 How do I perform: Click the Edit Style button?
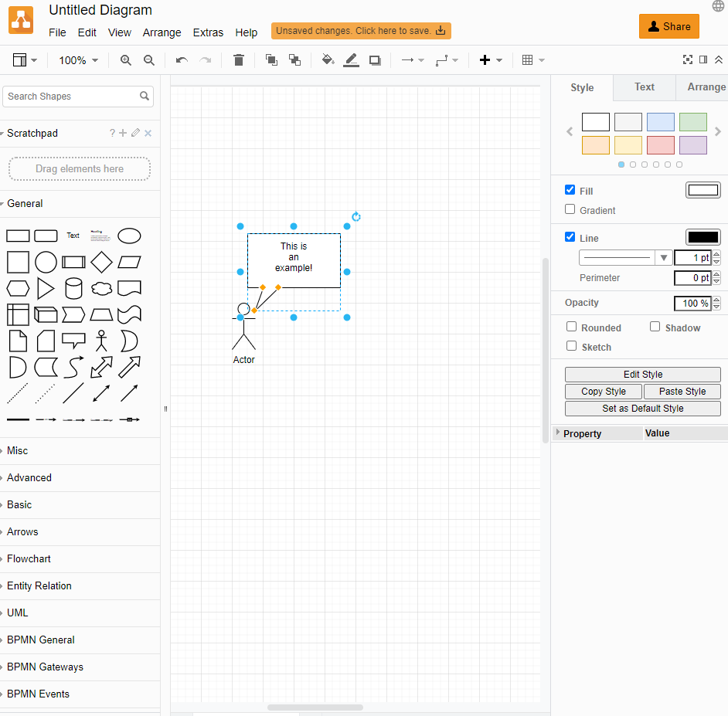(x=642, y=374)
